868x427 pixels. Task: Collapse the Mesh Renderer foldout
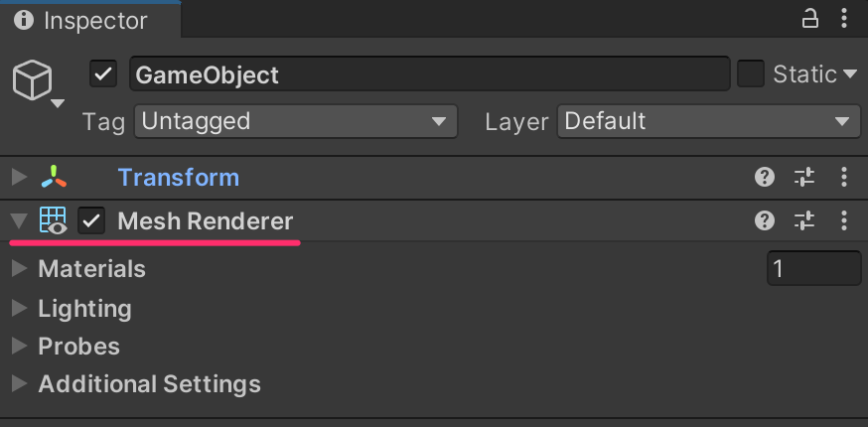point(20,221)
